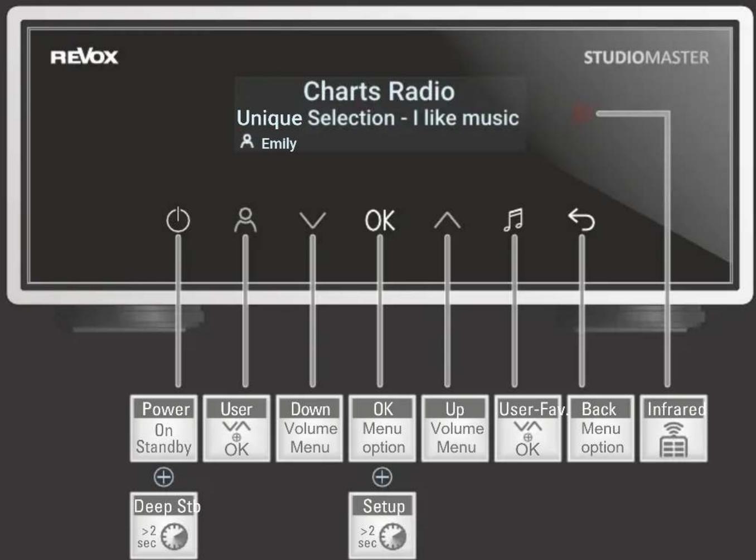Click the Power On Standby legend box
This screenshot has height=560, width=756.
point(164,428)
